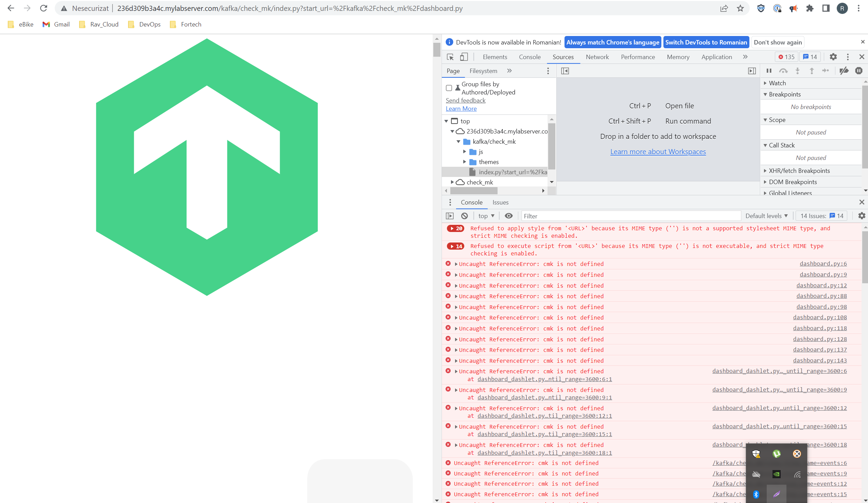Open DevTools settings gear icon
868x503 pixels.
click(833, 57)
